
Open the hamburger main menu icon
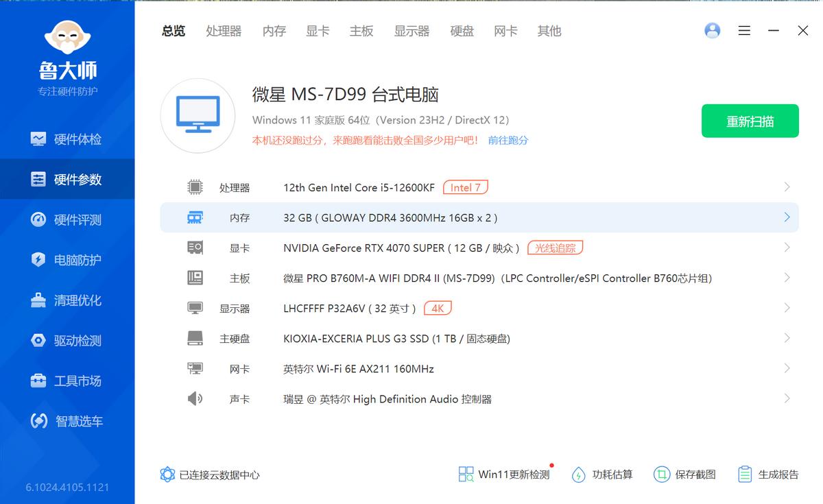tap(744, 31)
